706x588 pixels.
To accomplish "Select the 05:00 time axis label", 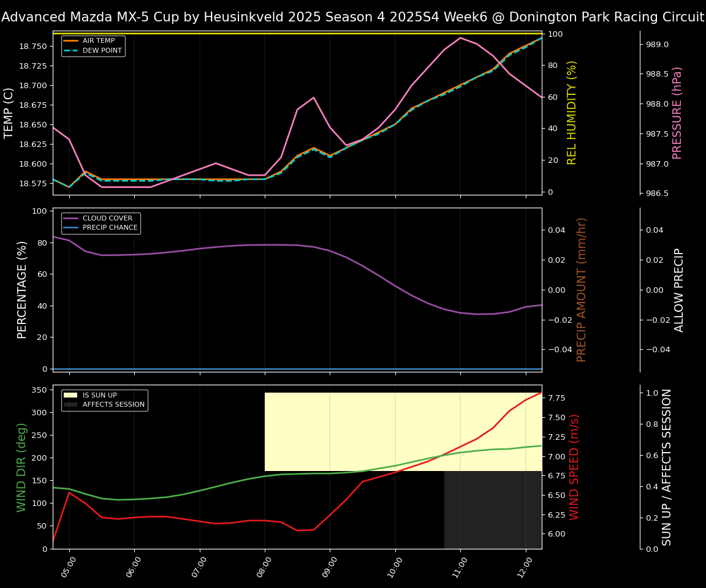I will [69, 563].
